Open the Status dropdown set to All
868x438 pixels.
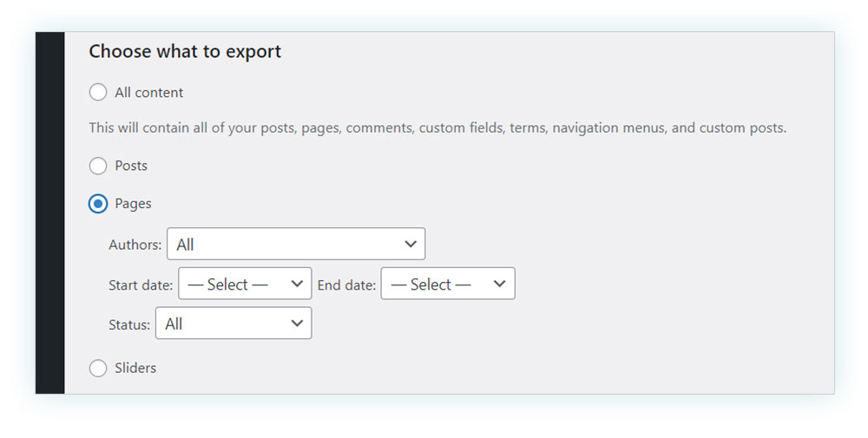[233, 323]
